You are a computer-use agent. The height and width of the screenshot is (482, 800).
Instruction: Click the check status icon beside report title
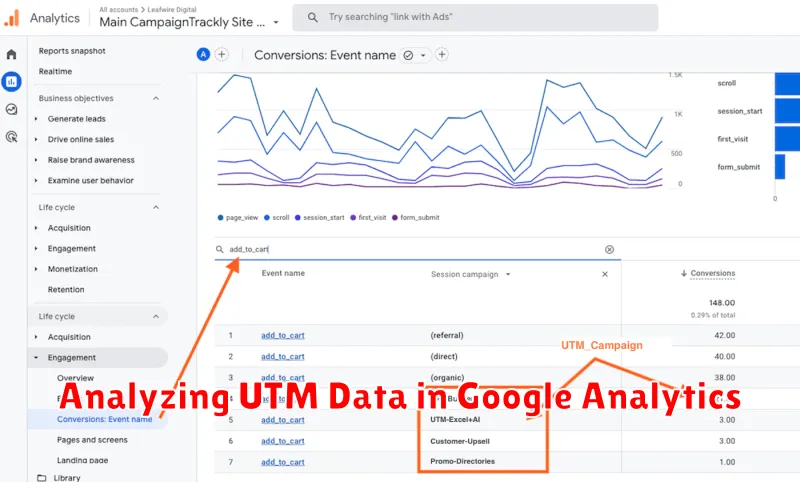408,55
